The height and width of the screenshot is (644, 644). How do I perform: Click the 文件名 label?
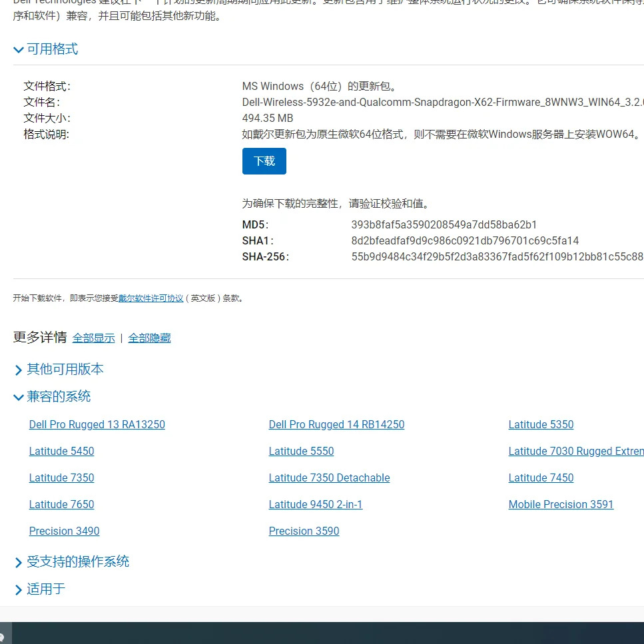[x=41, y=103]
